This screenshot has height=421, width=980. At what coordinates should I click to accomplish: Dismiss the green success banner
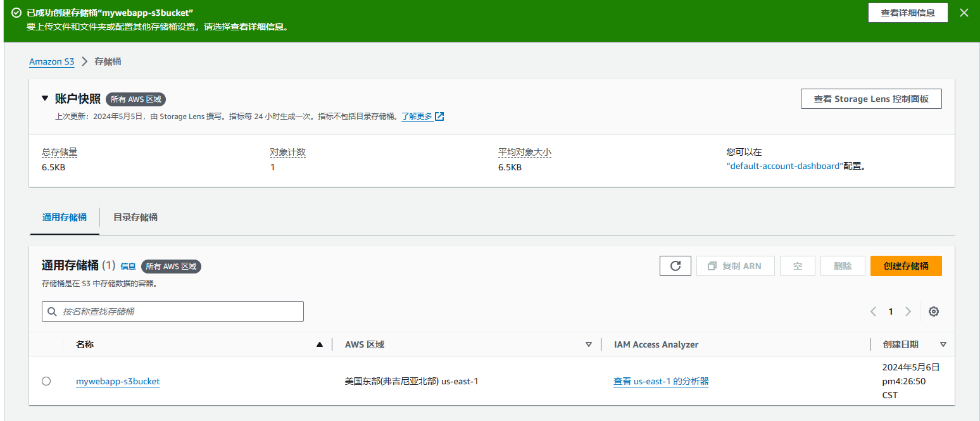[x=964, y=13]
